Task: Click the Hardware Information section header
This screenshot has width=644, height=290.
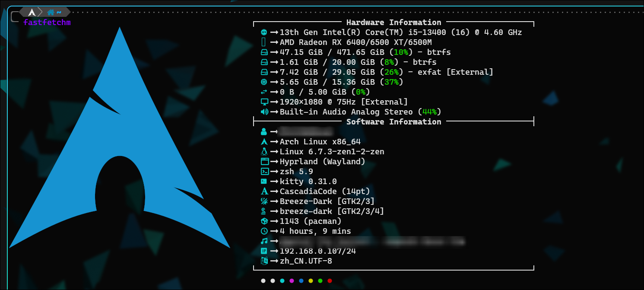Action: click(x=393, y=22)
